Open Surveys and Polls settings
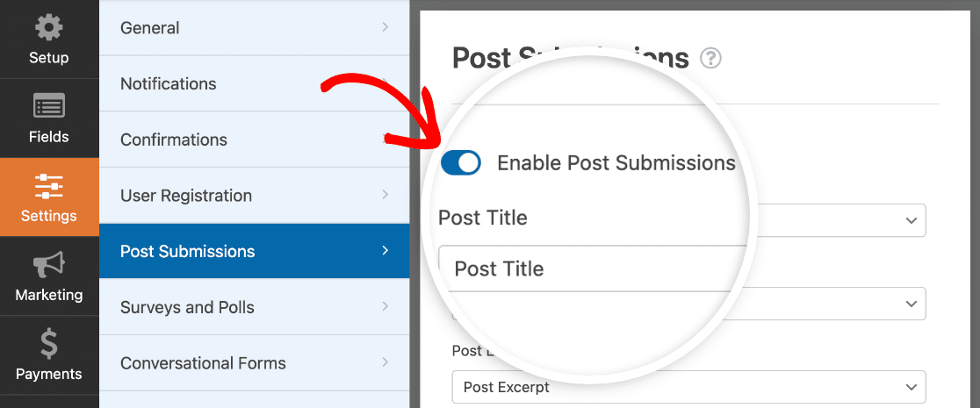Image resolution: width=980 pixels, height=408 pixels. (x=254, y=307)
